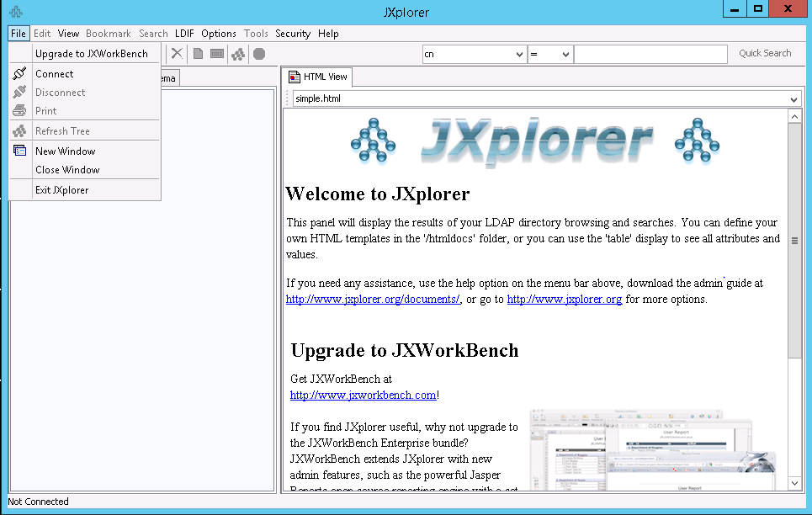Open the jxworkbench.com link
812x515 pixels.
tap(363, 395)
